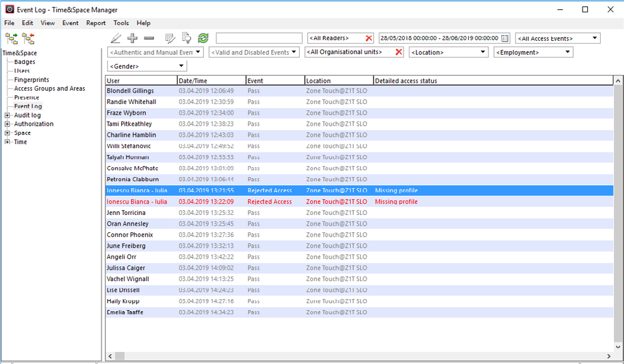Clear the All Organisational units filter
The height and width of the screenshot is (364, 624).
pyautogui.click(x=399, y=52)
